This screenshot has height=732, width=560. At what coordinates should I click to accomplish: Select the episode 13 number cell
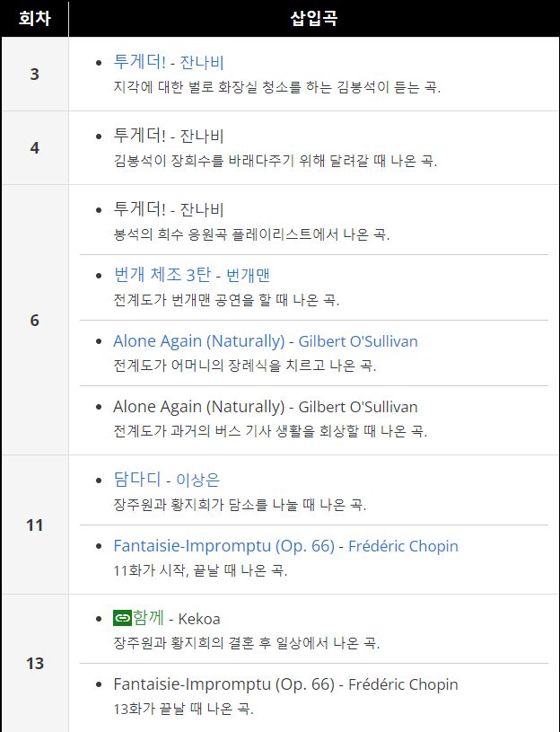34,663
